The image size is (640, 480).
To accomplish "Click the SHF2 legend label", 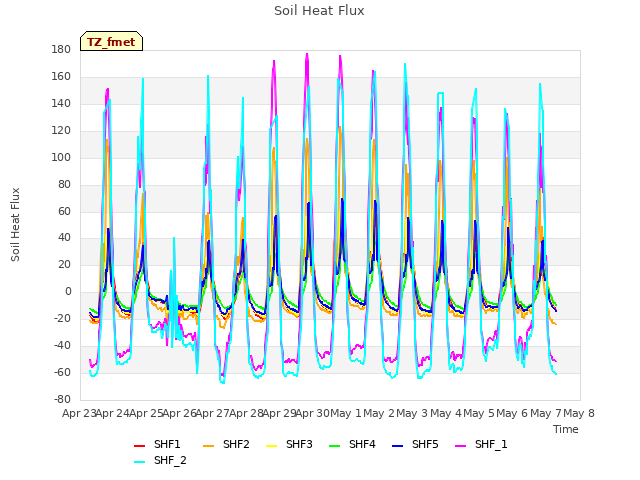I will point(236,444).
